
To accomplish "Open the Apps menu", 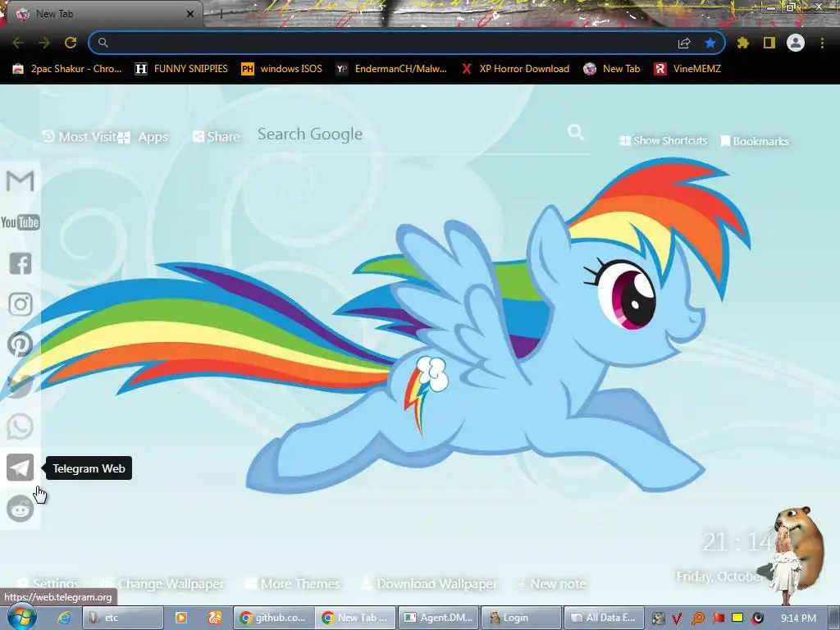I will (143, 137).
